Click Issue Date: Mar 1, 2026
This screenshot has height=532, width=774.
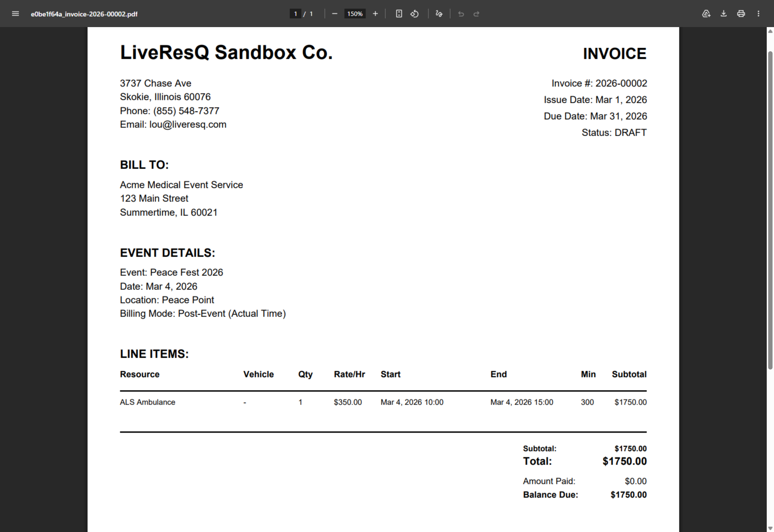[x=595, y=100]
